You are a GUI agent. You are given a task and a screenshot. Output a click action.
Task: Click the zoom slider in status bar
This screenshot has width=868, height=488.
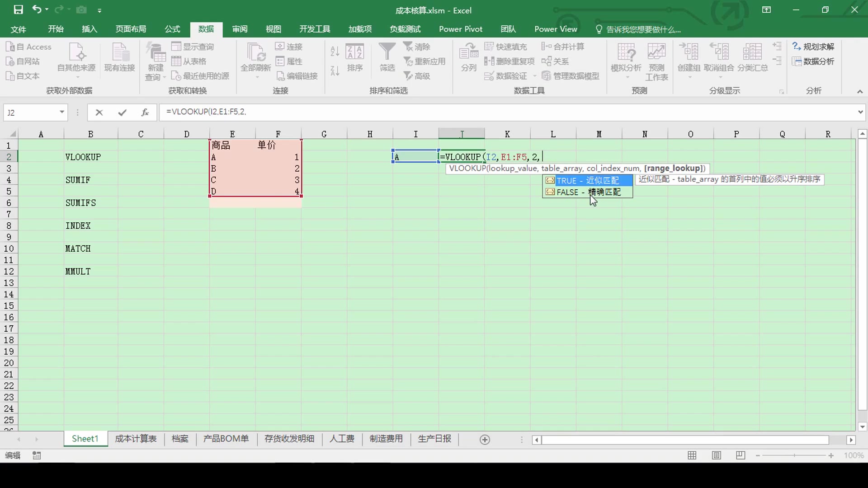(x=794, y=455)
